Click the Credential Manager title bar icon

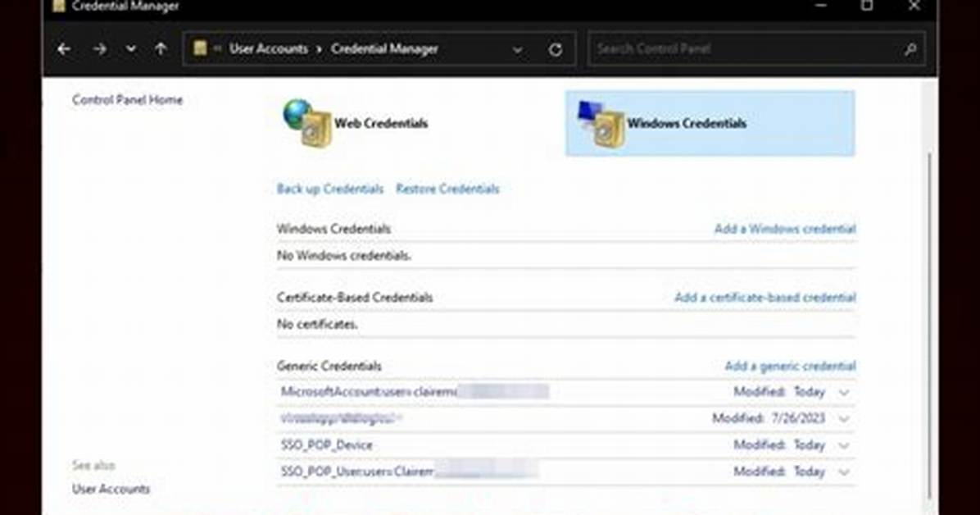pyautogui.click(x=58, y=7)
